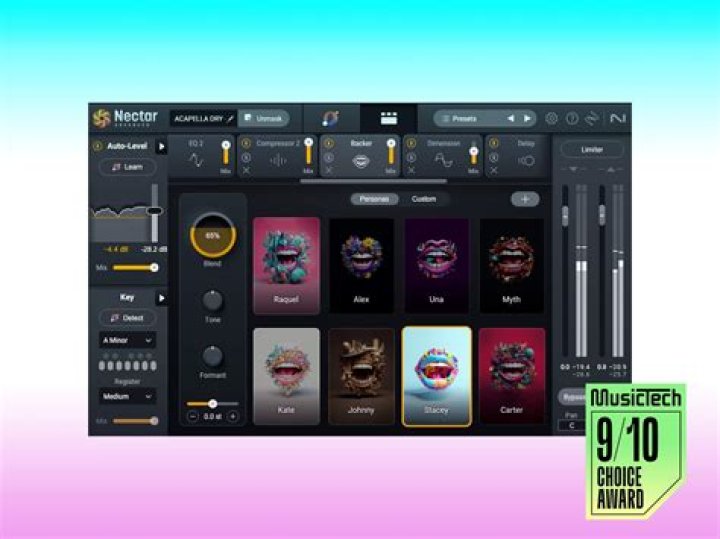
Task: Click the Detect key button
Action: [127, 318]
